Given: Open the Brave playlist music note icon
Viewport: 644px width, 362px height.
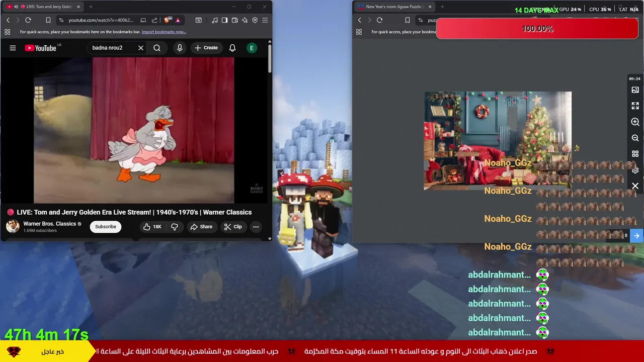Looking at the screenshot, I should click(x=215, y=20).
